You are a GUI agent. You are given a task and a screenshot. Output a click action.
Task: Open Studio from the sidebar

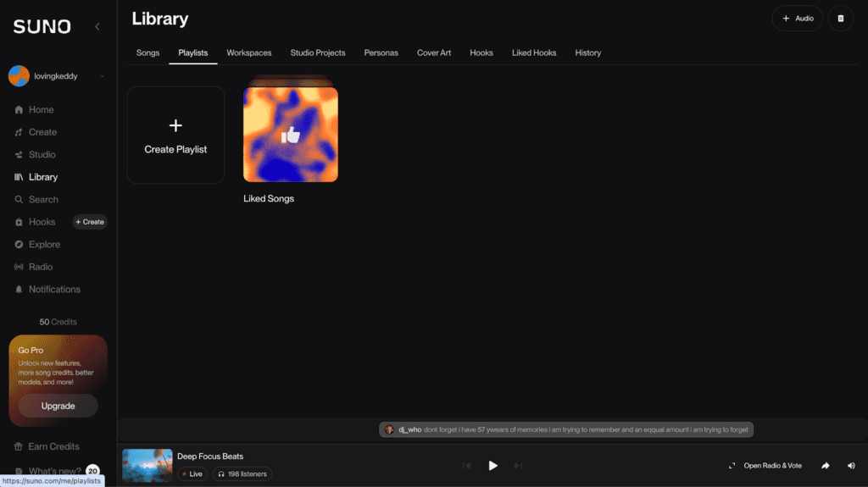42,155
